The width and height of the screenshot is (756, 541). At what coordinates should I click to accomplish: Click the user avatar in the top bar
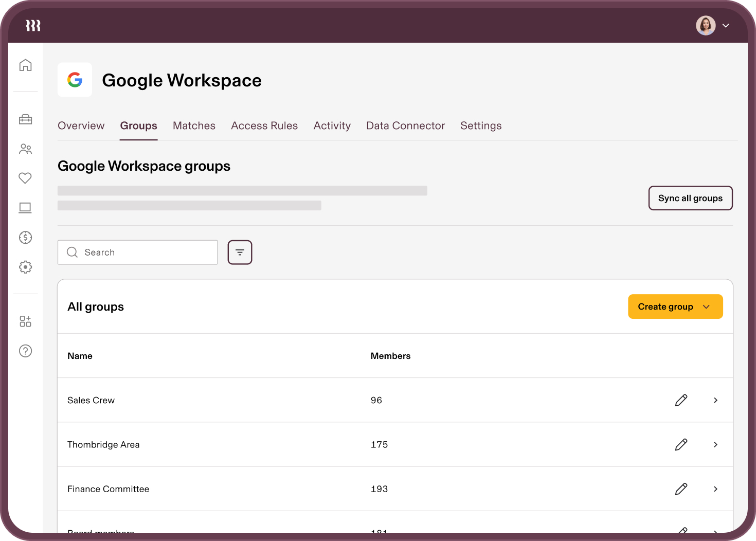[706, 25]
